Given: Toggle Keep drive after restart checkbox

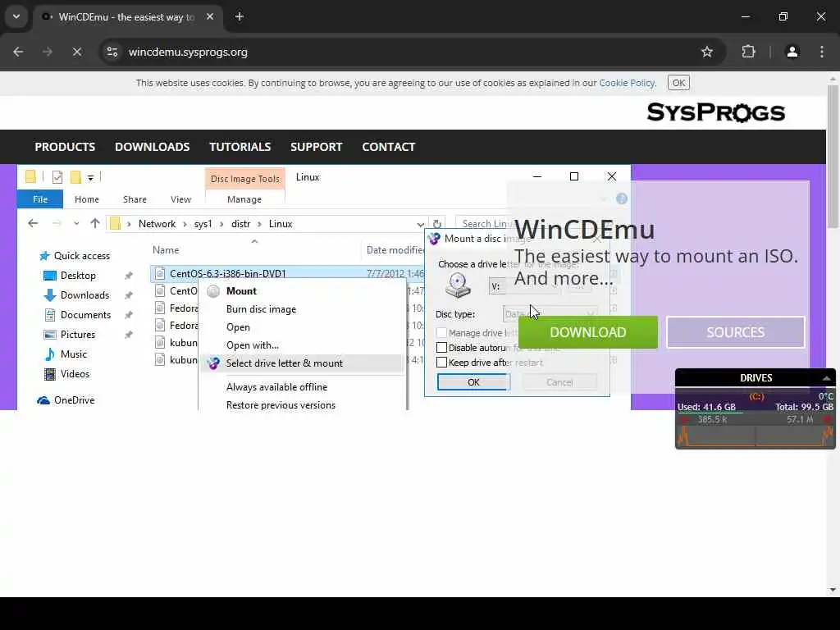Looking at the screenshot, I should [x=441, y=363].
